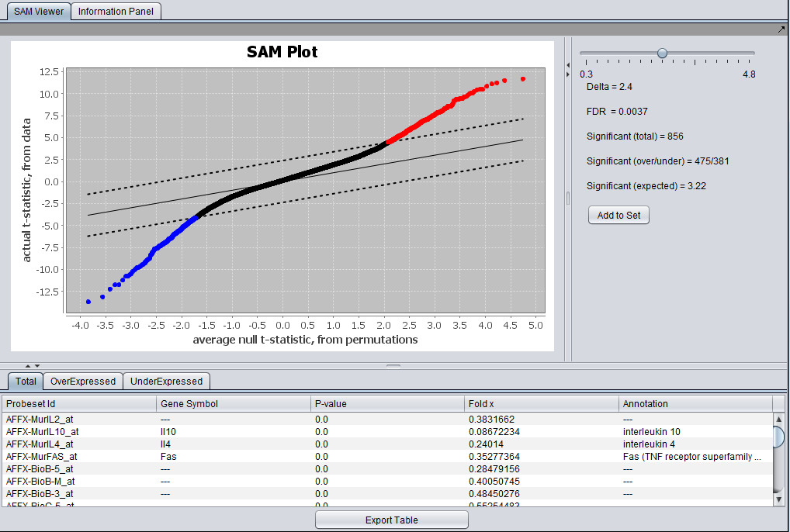790x532 pixels.
Task: Click the undock arrow icon at top right
Action: pos(781,29)
